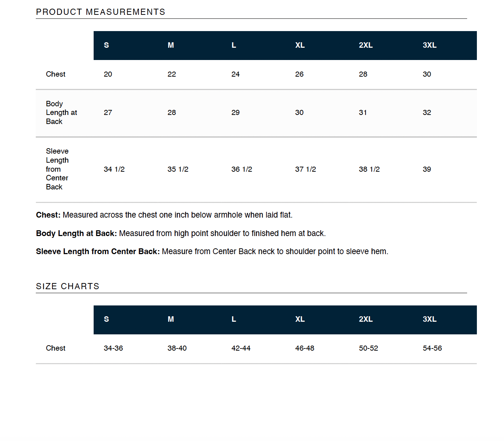
Task: Click the Body Length at Back row label
Action: click(61, 113)
